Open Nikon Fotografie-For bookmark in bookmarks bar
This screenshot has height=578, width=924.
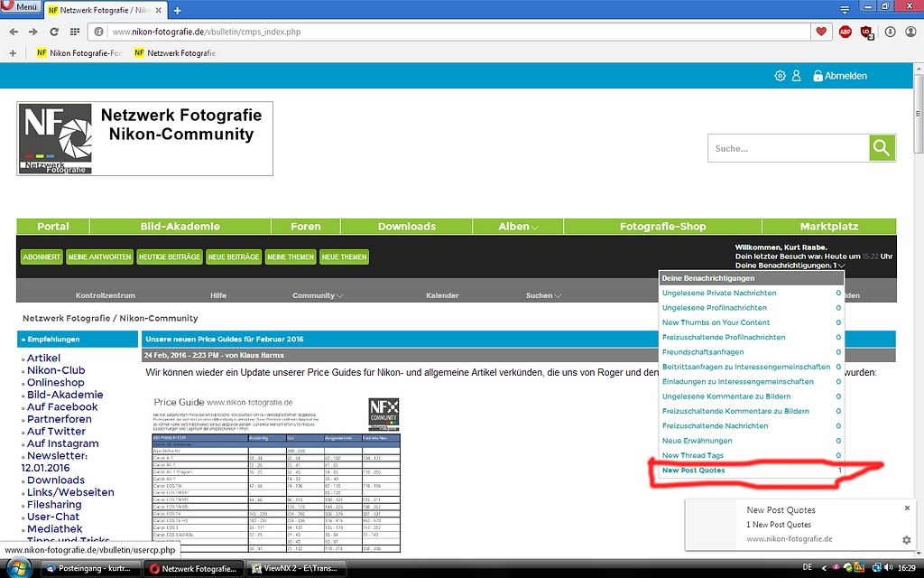tap(79, 53)
